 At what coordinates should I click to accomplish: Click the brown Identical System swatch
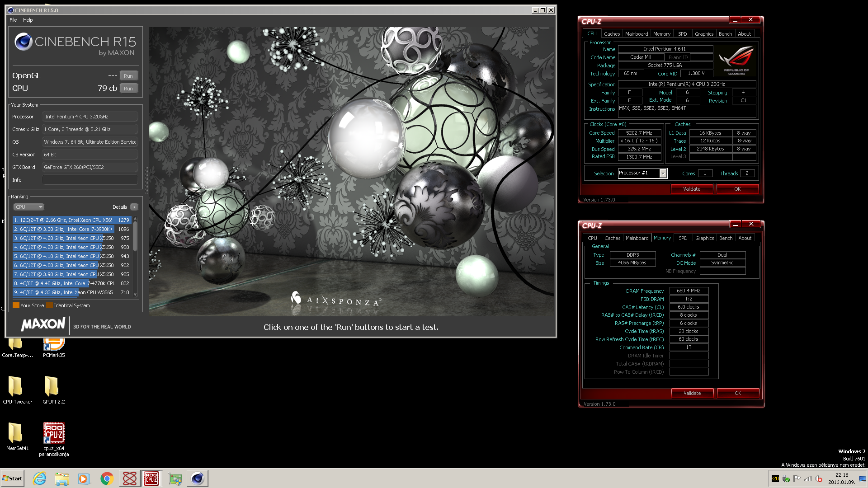click(x=50, y=305)
